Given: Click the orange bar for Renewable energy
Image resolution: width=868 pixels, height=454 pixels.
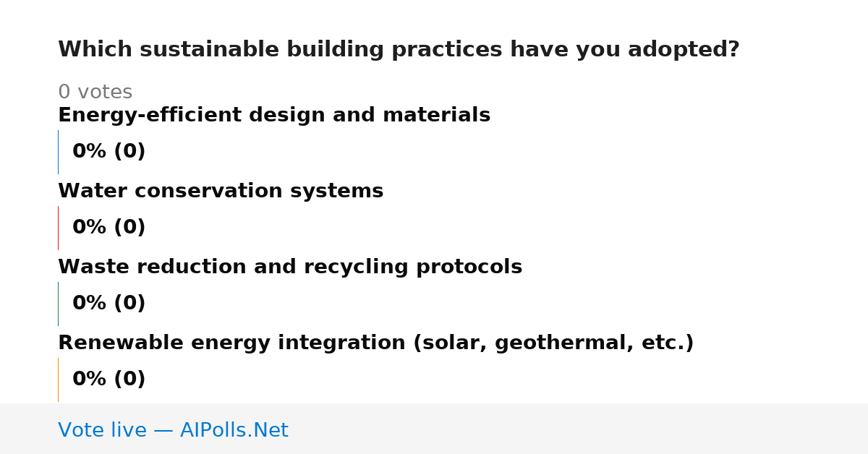Looking at the screenshot, I should tap(58, 380).
